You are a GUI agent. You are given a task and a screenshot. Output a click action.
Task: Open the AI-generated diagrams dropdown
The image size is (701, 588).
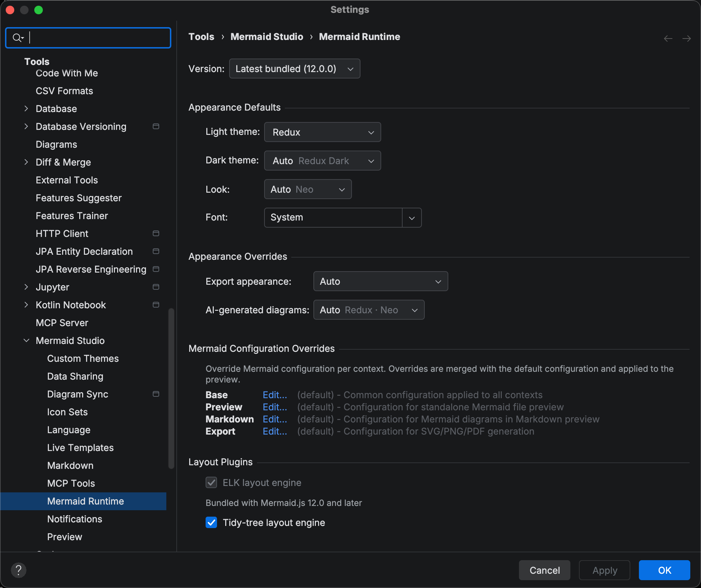coord(369,310)
